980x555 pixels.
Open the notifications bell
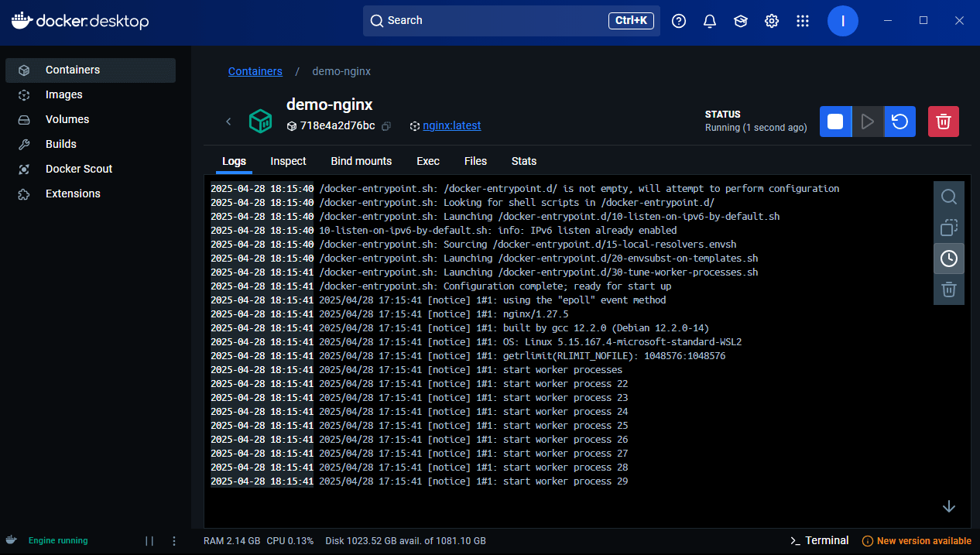pyautogui.click(x=710, y=21)
